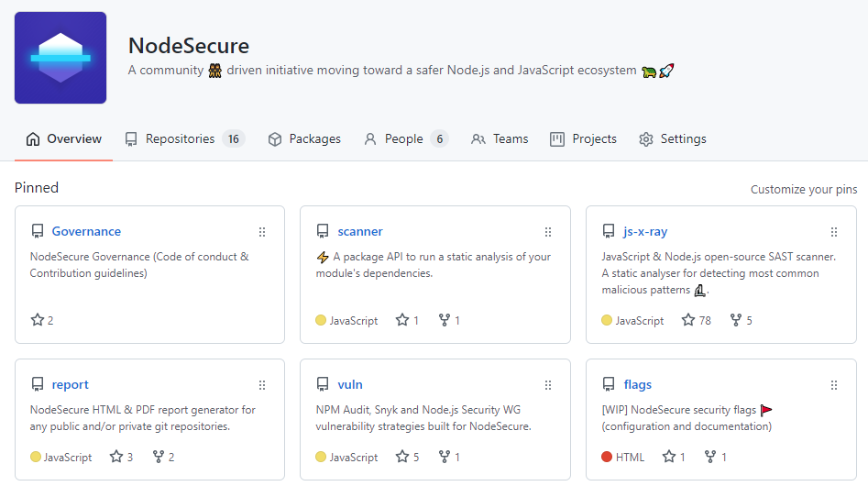Click the drag handle on js-x-ray card
868x497 pixels.
point(834,232)
